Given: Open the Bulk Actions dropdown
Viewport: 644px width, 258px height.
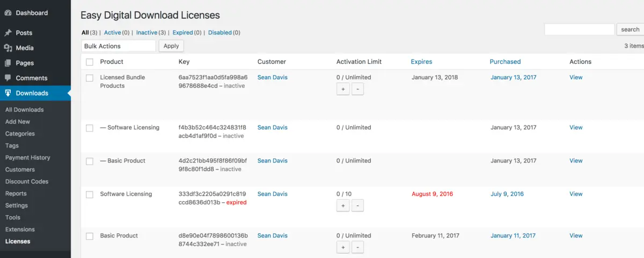Looking at the screenshot, I should pos(119,46).
